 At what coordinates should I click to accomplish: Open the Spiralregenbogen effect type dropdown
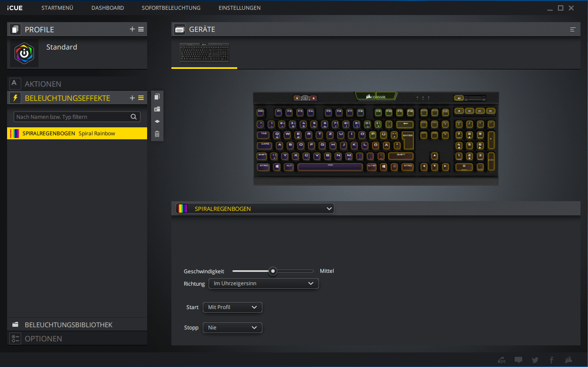[255, 209]
